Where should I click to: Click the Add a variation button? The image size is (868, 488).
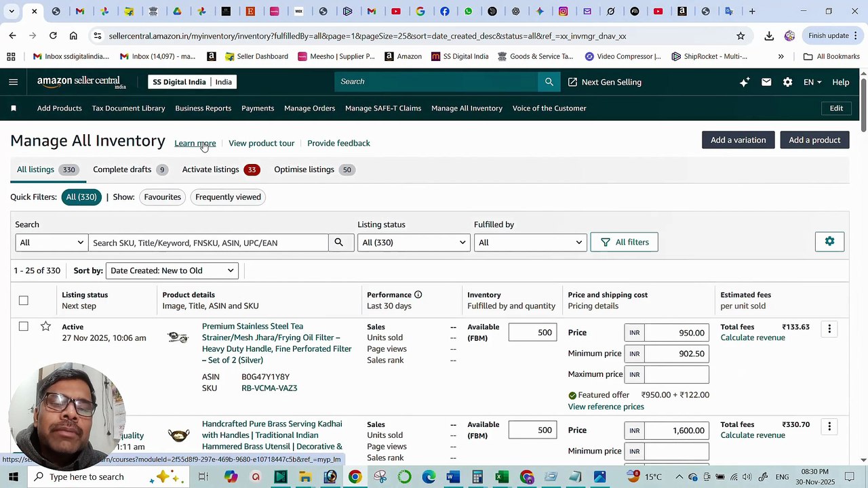point(738,140)
